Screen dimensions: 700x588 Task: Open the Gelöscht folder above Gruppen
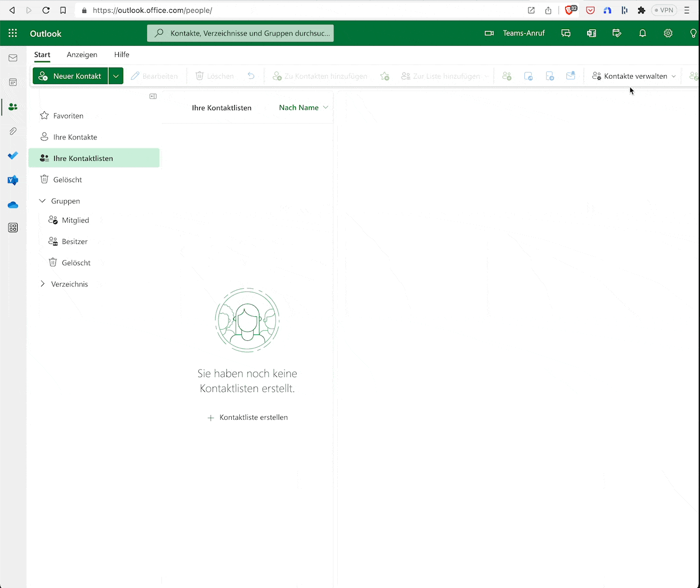pyautogui.click(x=94, y=179)
